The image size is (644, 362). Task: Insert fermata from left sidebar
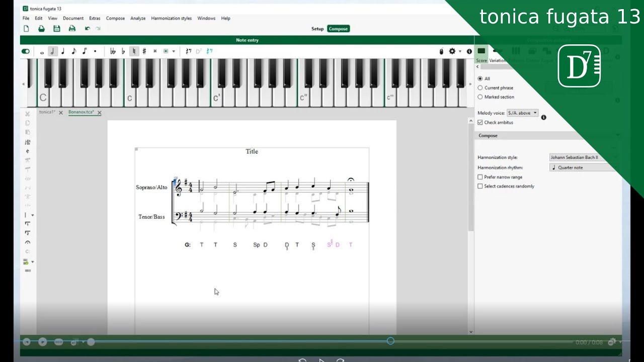click(28, 242)
